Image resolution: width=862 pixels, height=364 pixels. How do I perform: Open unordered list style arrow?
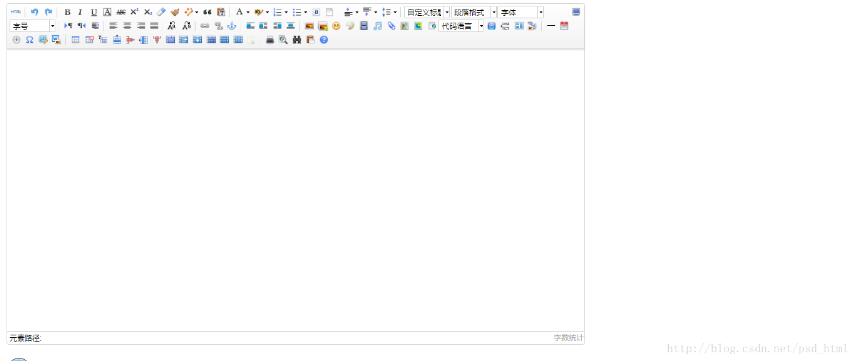click(x=306, y=12)
